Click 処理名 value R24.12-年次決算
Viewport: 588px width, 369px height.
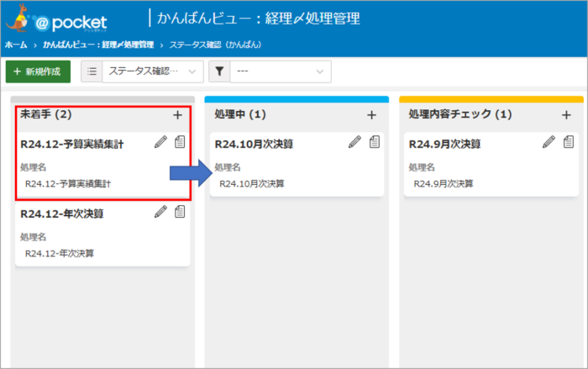[60, 254]
